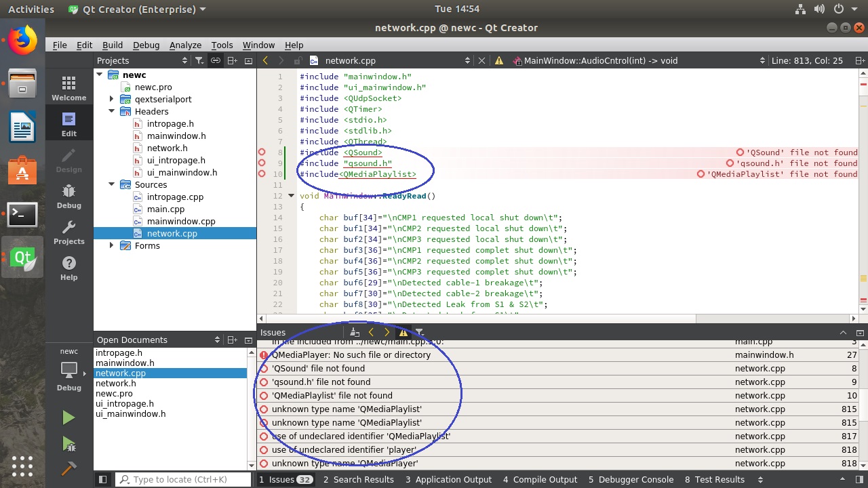Filter issues by category
The width and height of the screenshot is (868, 488).
[x=419, y=332]
